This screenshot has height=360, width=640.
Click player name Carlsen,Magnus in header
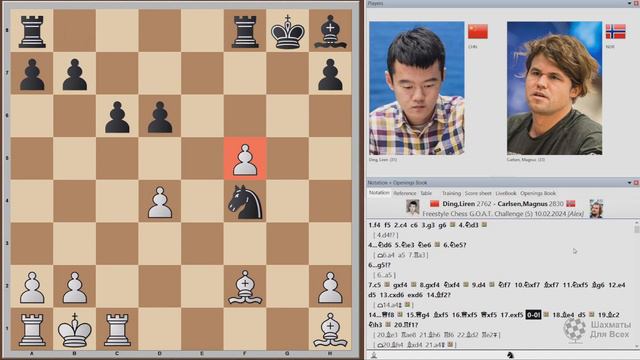pyautogui.click(x=522, y=204)
